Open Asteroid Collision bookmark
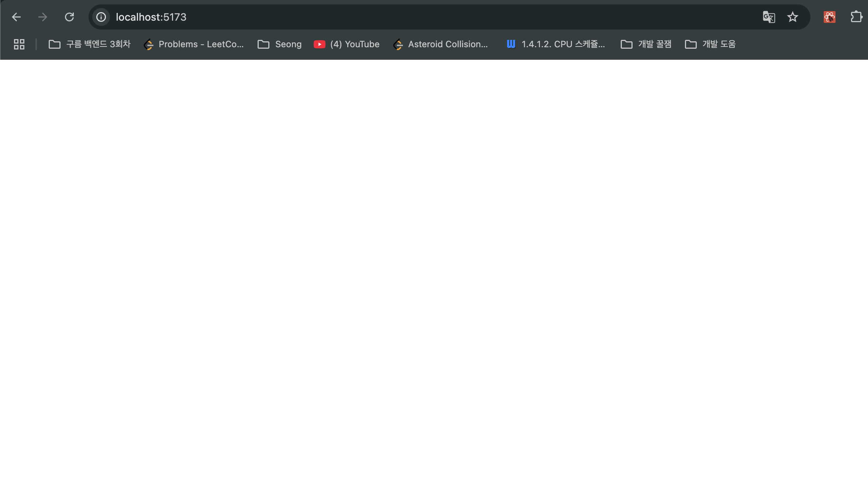Viewport: 868px width, 479px height. pos(441,44)
